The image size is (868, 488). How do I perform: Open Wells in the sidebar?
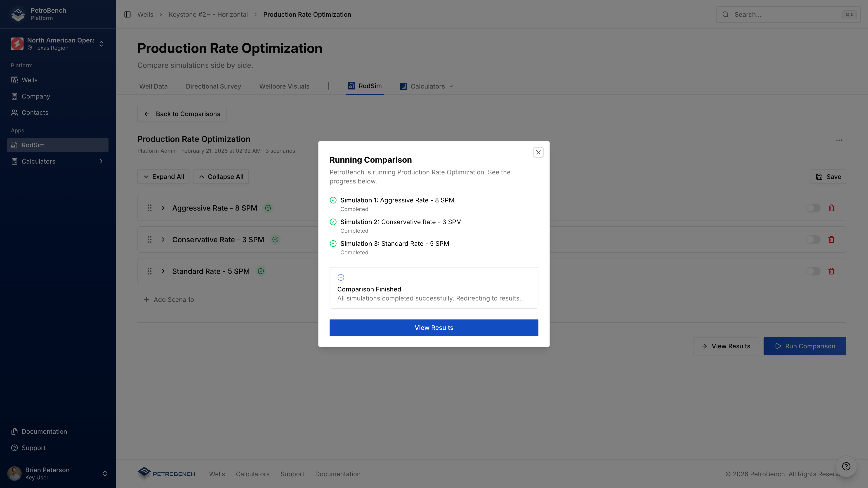coord(30,80)
